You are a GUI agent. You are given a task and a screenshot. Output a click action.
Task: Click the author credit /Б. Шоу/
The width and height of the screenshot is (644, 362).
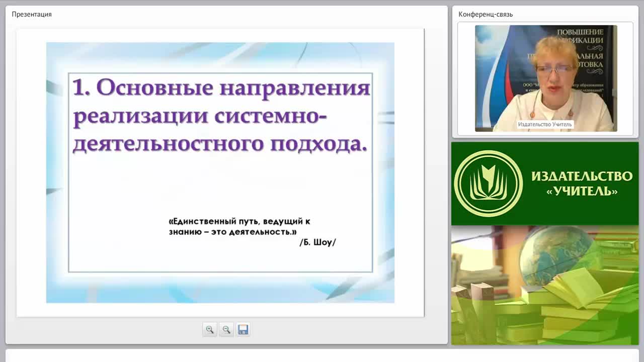pyautogui.click(x=317, y=242)
